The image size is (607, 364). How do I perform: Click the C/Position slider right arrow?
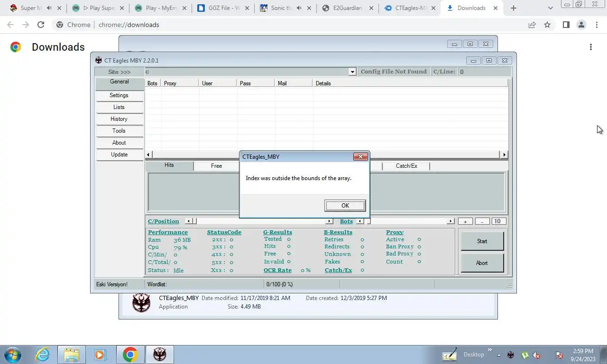click(329, 221)
